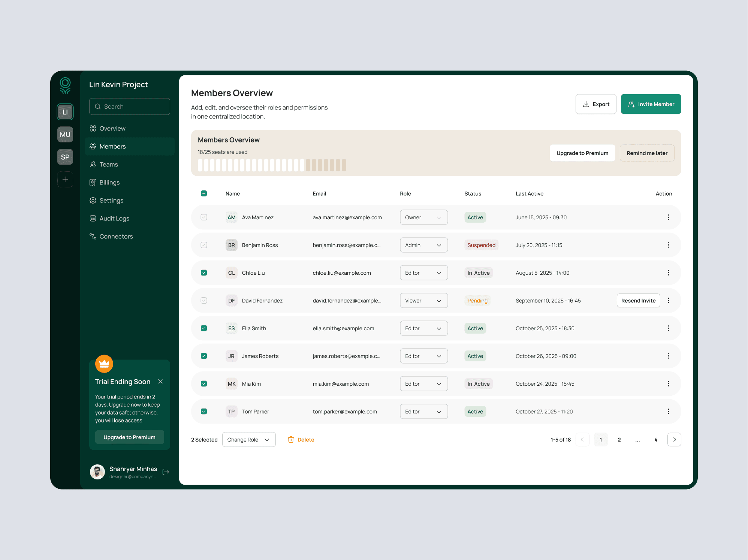Switch to the MU workspace avatar

[65, 135]
